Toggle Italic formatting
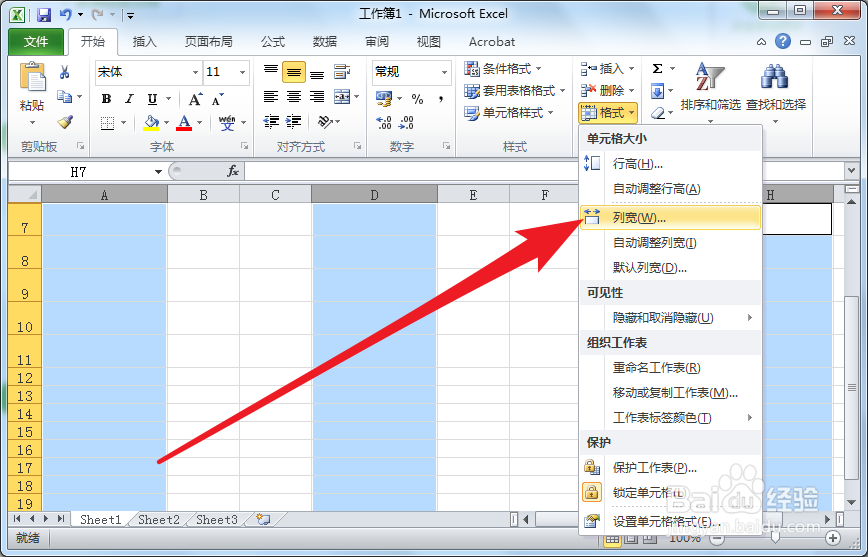Image resolution: width=868 pixels, height=557 pixels. click(x=129, y=99)
